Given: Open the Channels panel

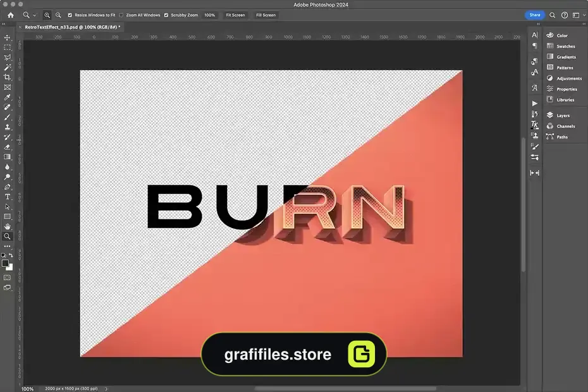Looking at the screenshot, I should coord(565,126).
